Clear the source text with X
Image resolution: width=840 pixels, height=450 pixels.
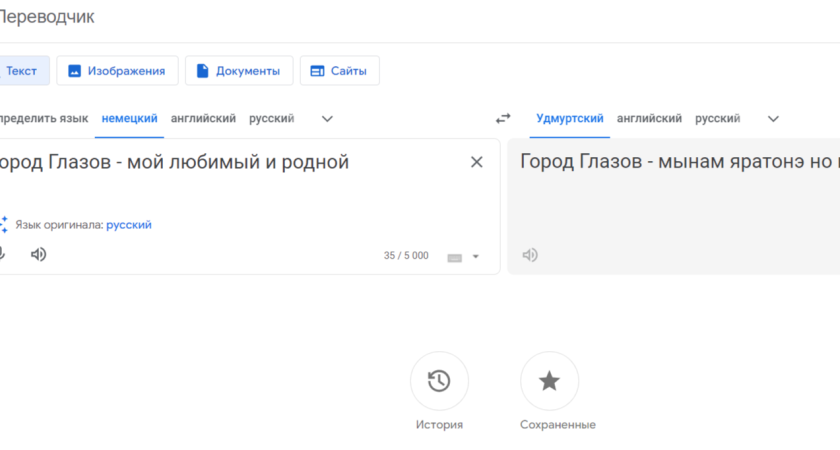pyautogui.click(x=476, y=162)
